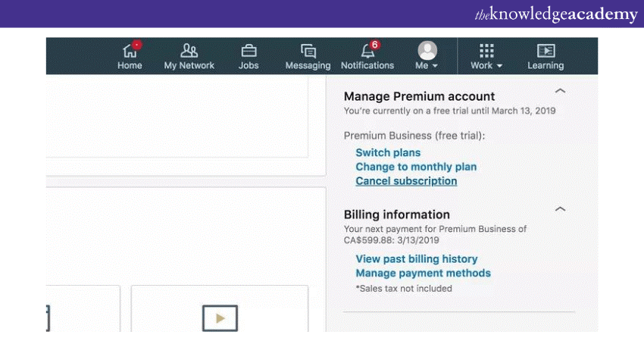The height and width of the screenshot is (341, 644).
Task: Collapse the Manage Premium account section
Action: 560,91
